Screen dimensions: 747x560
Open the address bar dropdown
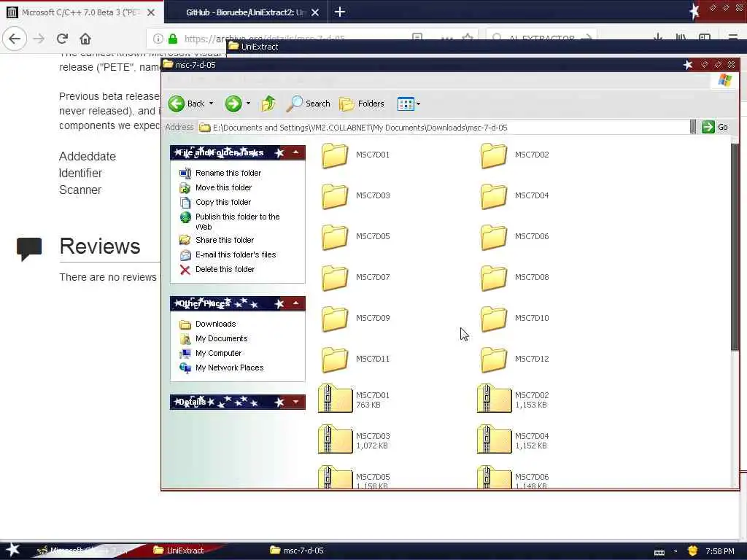click(x=693, y=127)
